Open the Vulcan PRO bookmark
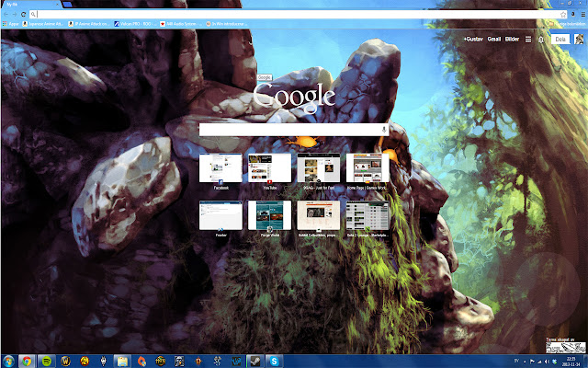588x368 pixels. [135, 24]
